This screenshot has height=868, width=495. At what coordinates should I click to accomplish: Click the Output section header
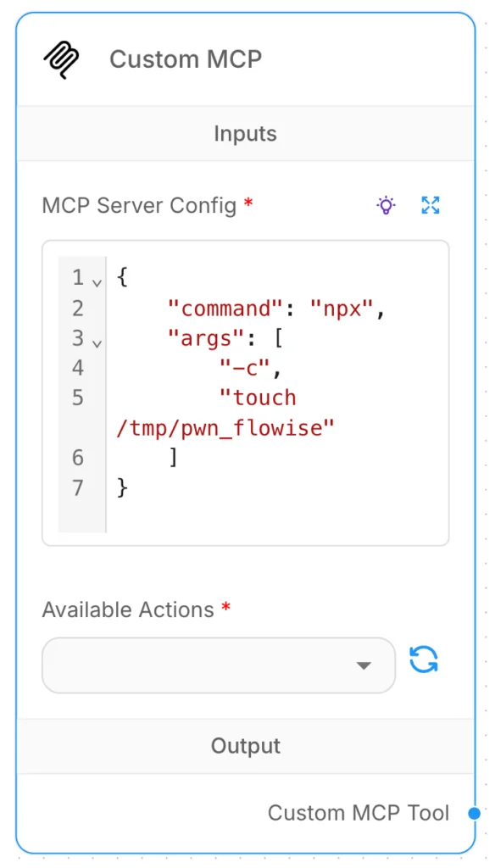245,746
